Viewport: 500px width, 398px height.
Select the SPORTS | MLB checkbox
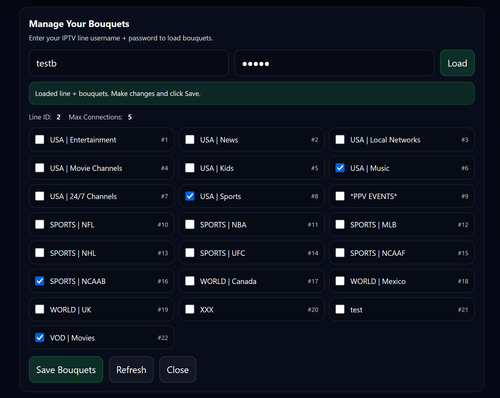(340, 224)
